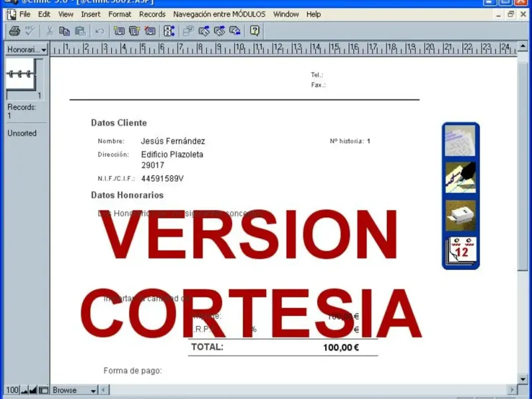Open the Records menu
Screen dimensions: 532x399
click(152, 14)
